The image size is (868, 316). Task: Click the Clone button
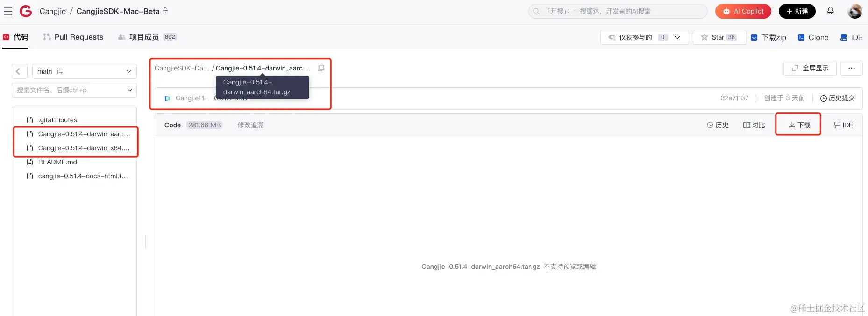[x=813, y=37]
